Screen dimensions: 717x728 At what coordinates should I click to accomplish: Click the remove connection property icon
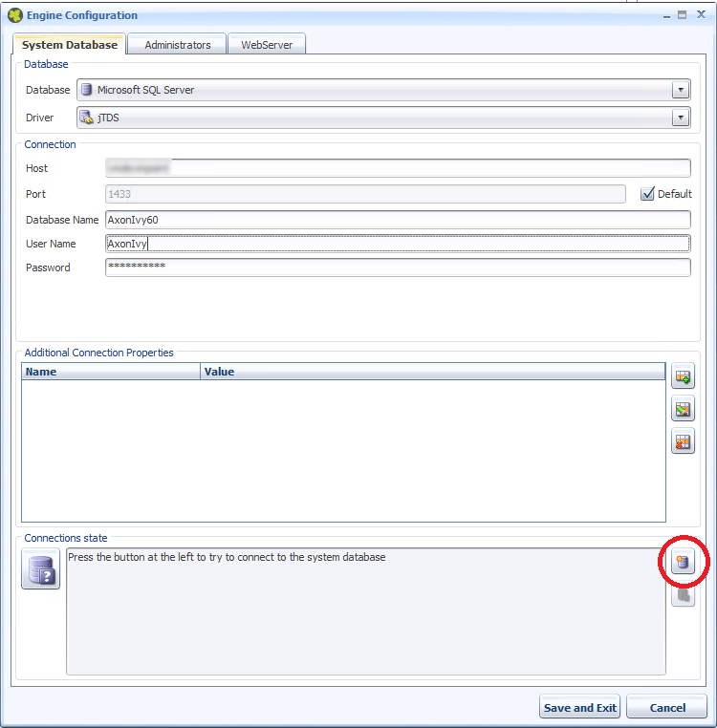pyautogui.click(x=683, y=441)
